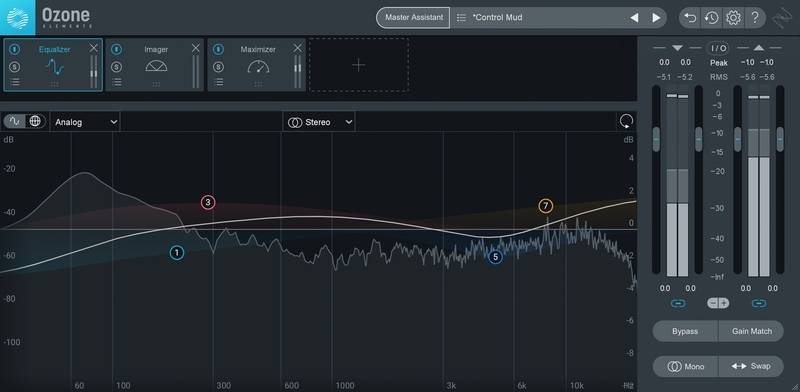
Task: Toggle the Imager module power button
Action: click(x=116, y=50)
